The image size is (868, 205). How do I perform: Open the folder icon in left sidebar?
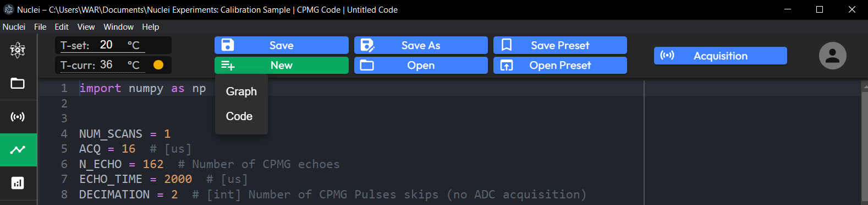(x=18, y=83)
